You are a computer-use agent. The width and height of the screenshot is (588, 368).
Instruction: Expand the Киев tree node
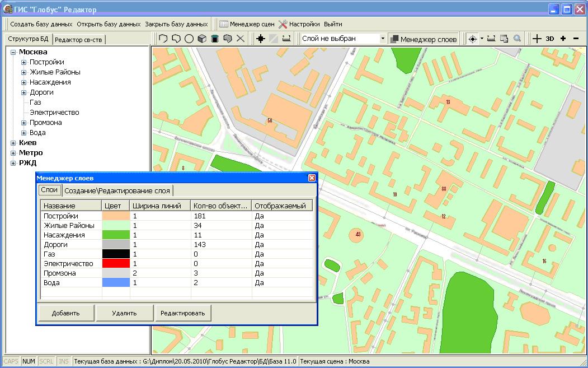click(x=13, y=143)
